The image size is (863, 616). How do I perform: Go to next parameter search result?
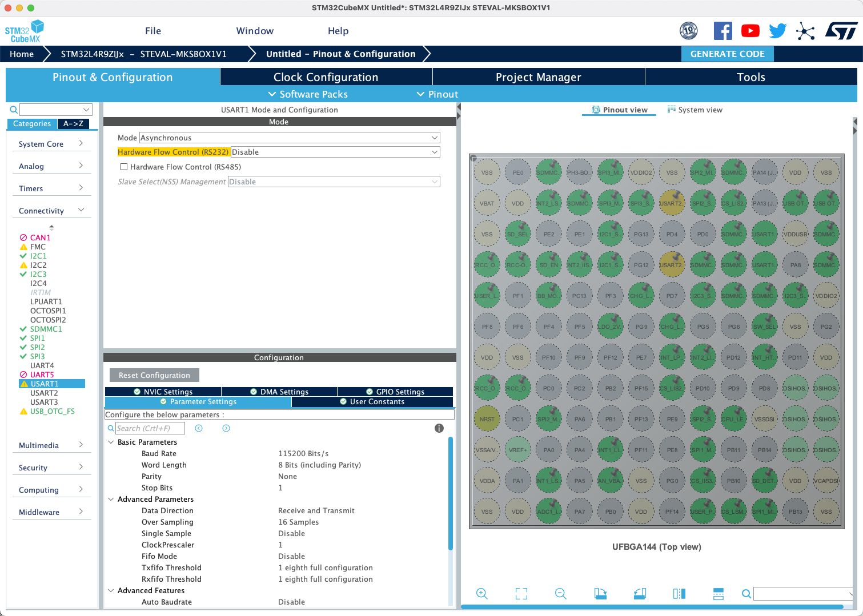(x=226, y=428)
